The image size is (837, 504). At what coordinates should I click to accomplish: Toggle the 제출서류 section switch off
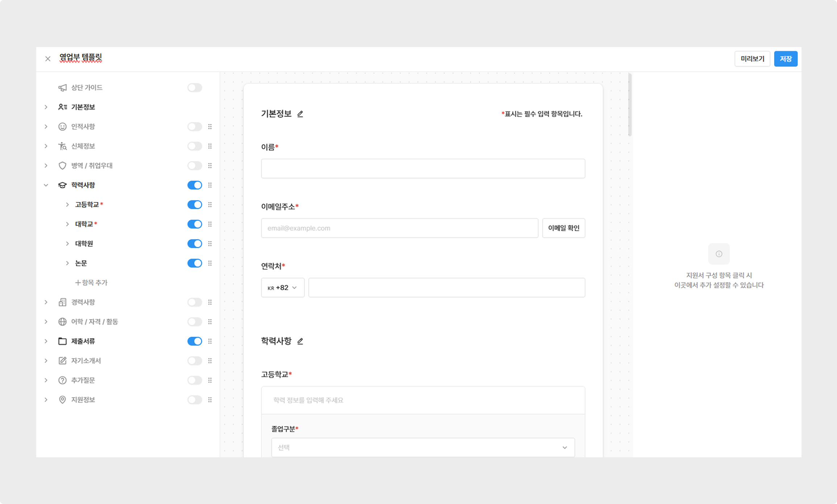(x=195, y=341)
